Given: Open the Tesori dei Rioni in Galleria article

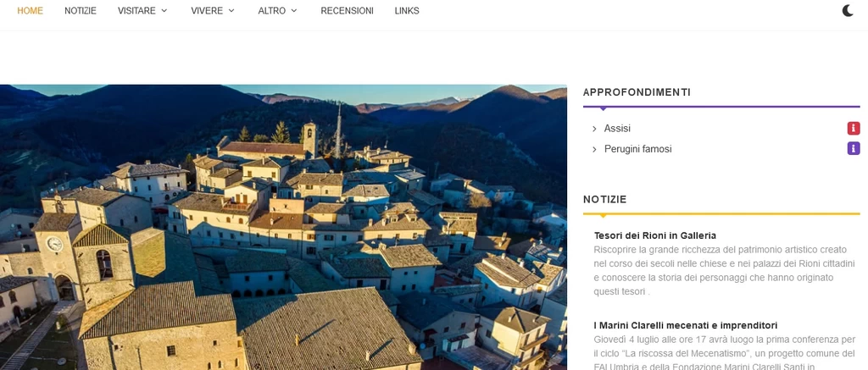Looking at the screenshot, I should pos(655,235).
